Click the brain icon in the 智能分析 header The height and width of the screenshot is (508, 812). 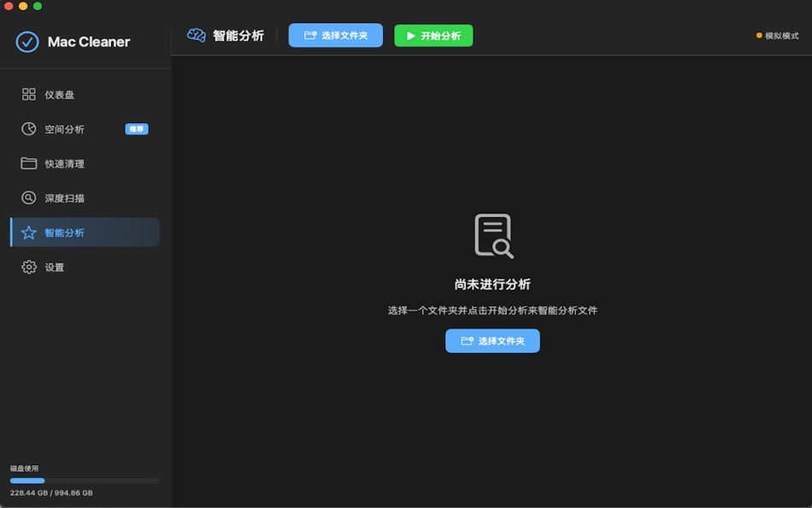(x=195, y=36)
